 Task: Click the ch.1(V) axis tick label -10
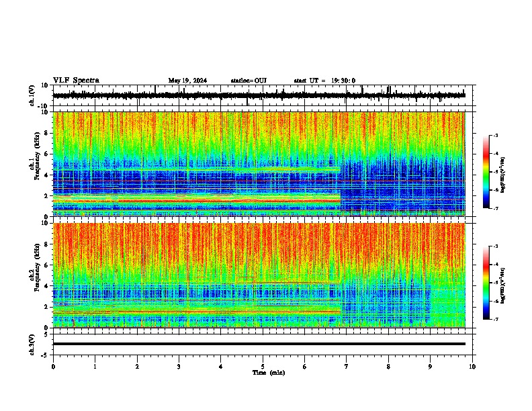44,106
